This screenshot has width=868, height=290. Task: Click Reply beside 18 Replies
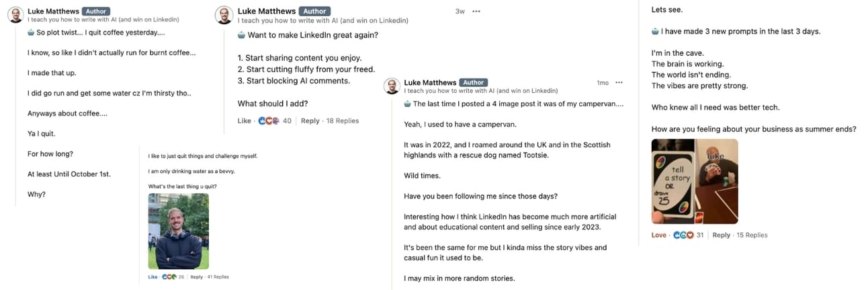tap(310, 121)
